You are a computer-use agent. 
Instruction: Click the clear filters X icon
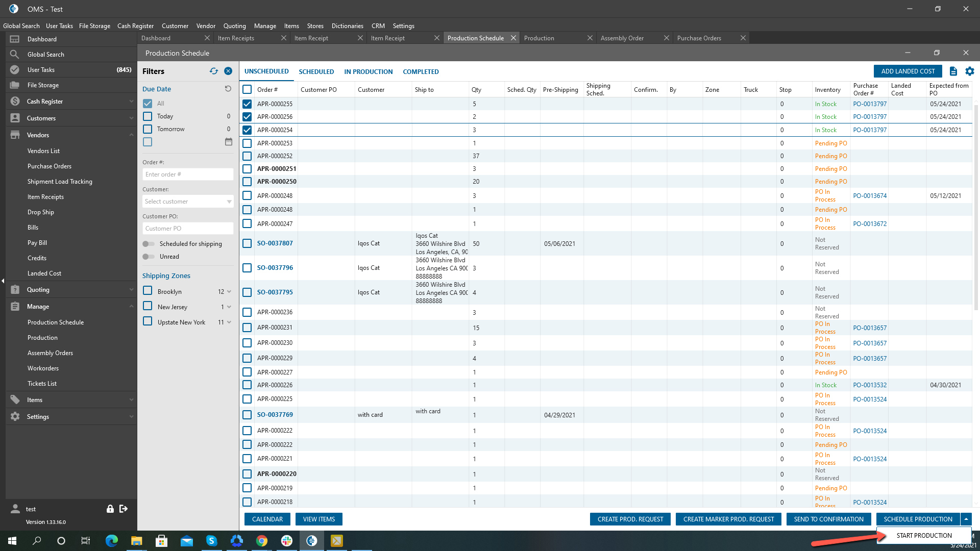point(228,71)
